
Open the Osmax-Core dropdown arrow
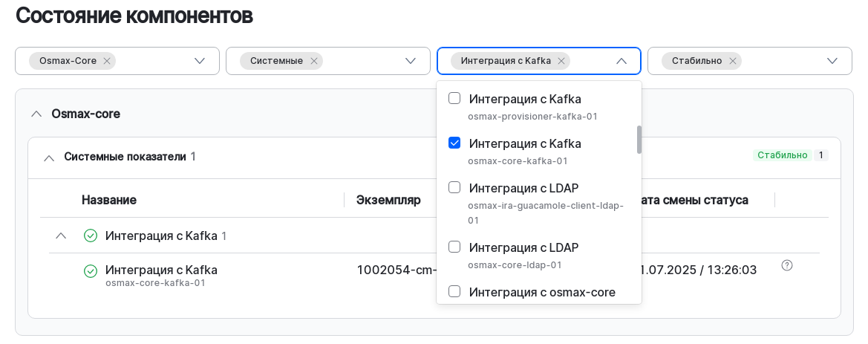(x=200, y=61)
